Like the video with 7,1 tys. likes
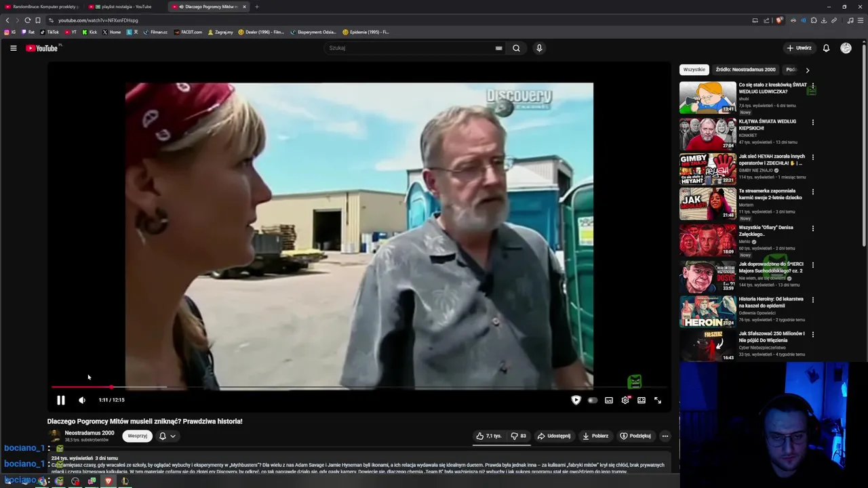This screenshot has width=868, height=488. (488, 436)
